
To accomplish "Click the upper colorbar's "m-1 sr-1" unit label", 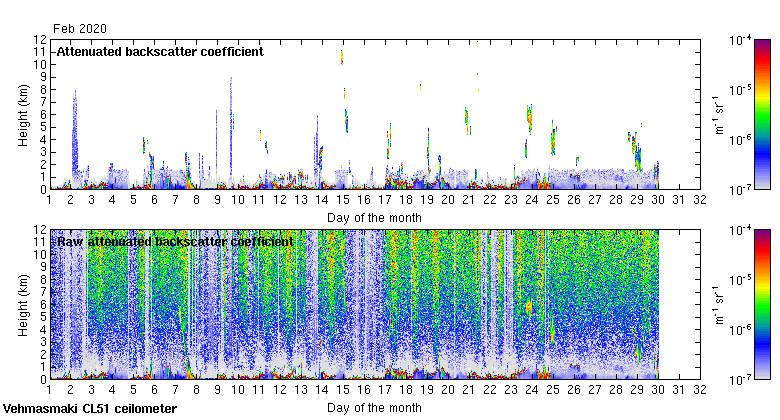I will pos(719,115).
